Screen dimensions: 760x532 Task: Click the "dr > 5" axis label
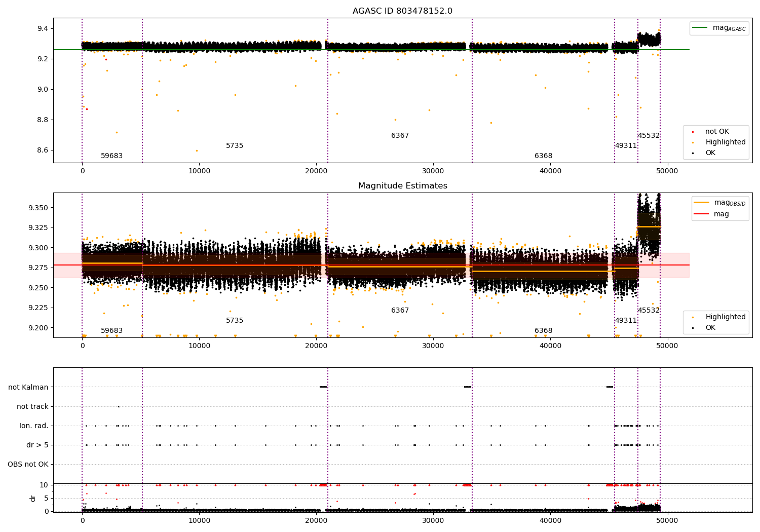pyautogui.click(x=37, y=445)
